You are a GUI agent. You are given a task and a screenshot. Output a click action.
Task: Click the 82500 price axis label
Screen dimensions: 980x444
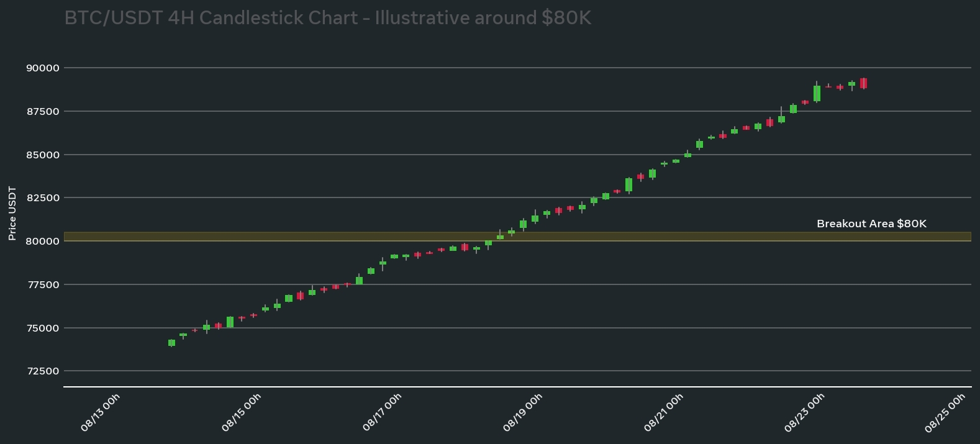[x=43, y=197]
